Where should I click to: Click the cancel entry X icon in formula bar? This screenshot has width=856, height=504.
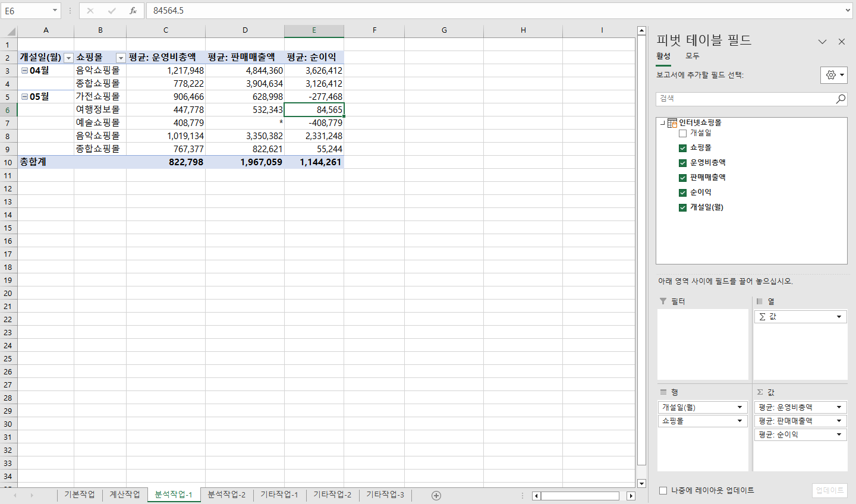pos(90,11)
